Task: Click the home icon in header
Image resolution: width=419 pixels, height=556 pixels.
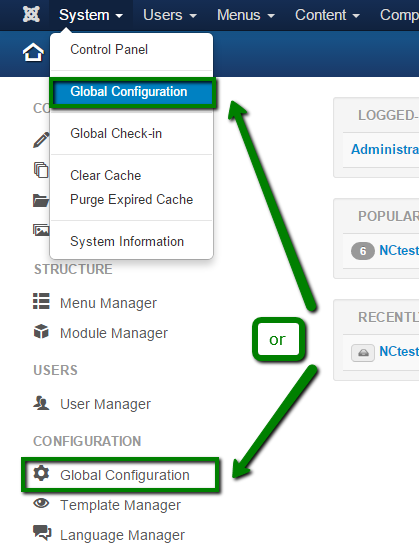Action: [x=33, y=52]
